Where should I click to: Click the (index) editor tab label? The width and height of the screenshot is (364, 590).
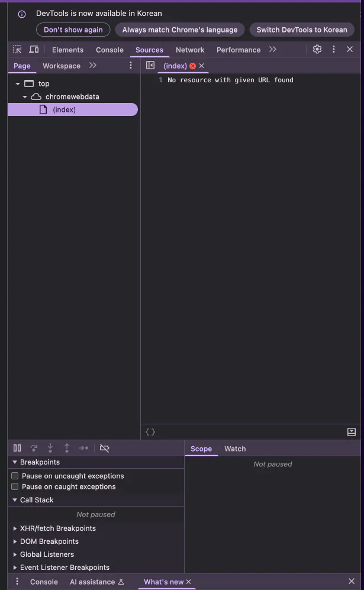[x=175, y=66]
